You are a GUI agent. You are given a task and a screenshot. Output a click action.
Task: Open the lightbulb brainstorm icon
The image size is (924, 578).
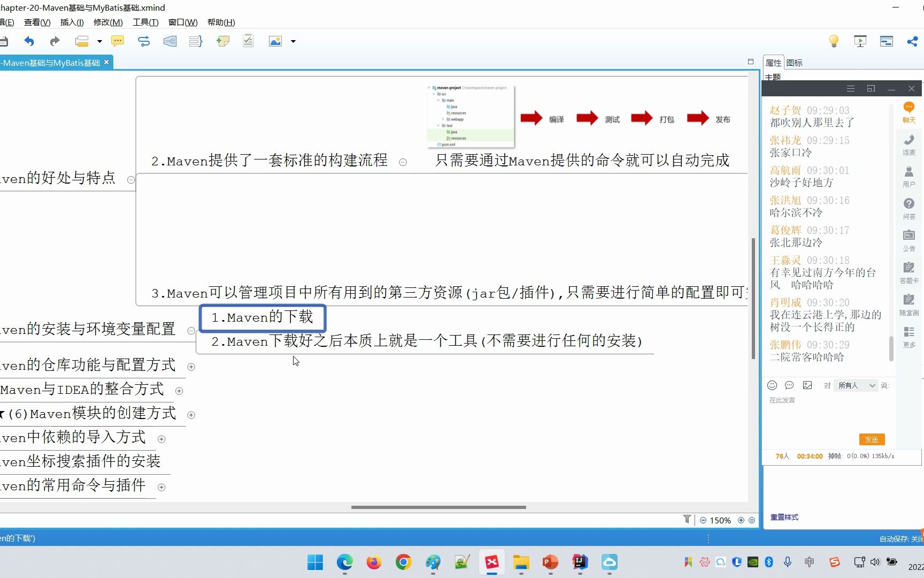(834, 41)
